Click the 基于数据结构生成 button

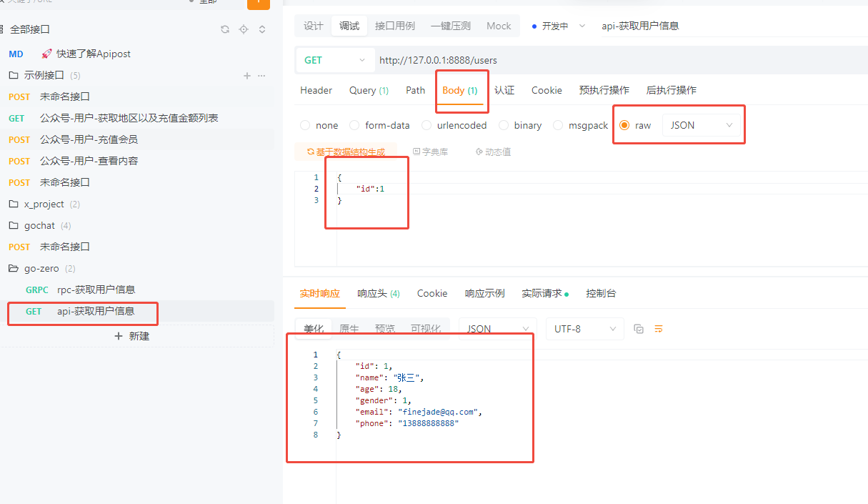(346, 152)
